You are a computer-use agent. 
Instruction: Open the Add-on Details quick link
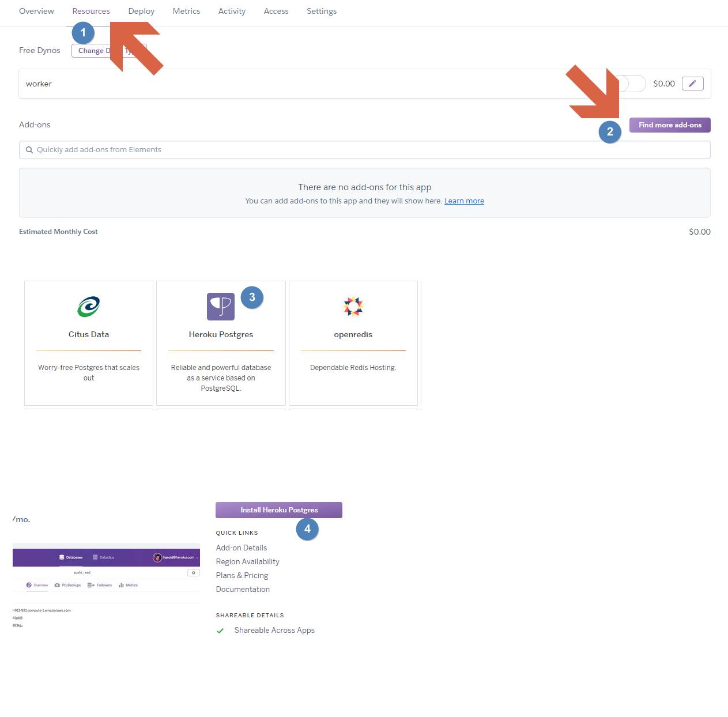point(241,548)
